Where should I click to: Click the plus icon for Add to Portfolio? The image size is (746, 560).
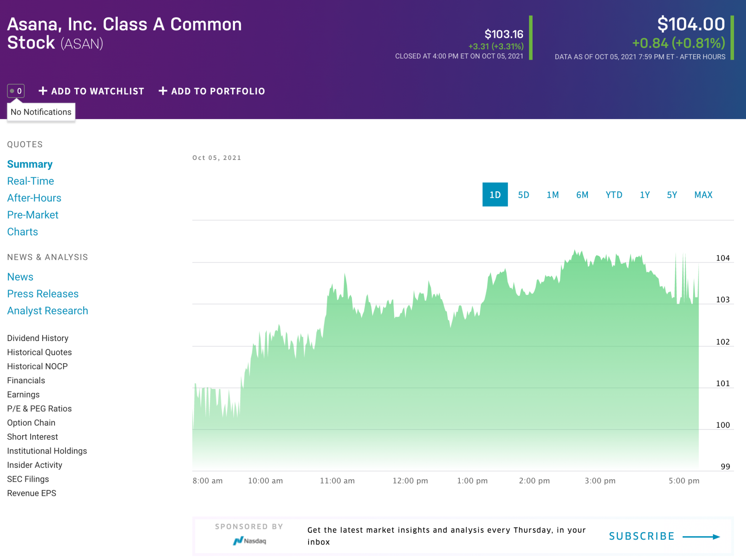pyautogui.click(x=163, y=91)
